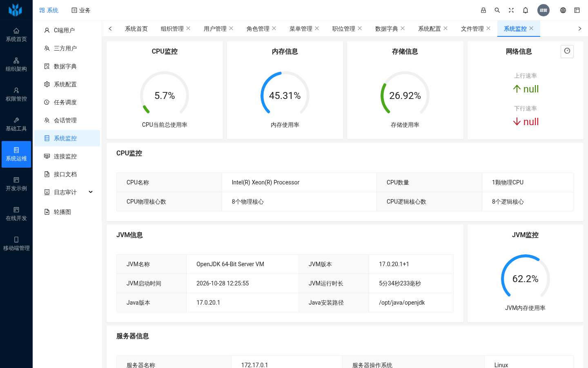Open 轮播图 in sidebar
This screenshot has height=368, width=588.
click(x=67, y=212)
